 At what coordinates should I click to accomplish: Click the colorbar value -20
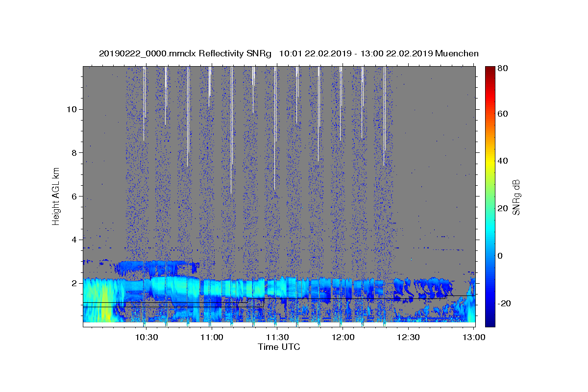click(x=504, y=303)
